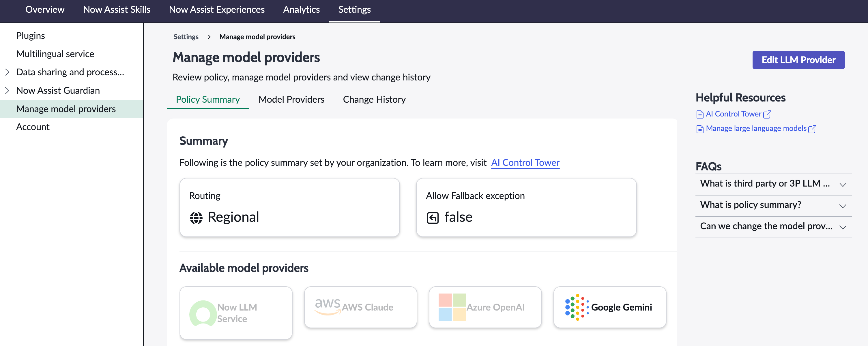Expand FAQ What is third party or 3P LLM
This screenshot has width=868, height=346.
tap(773, 184)
